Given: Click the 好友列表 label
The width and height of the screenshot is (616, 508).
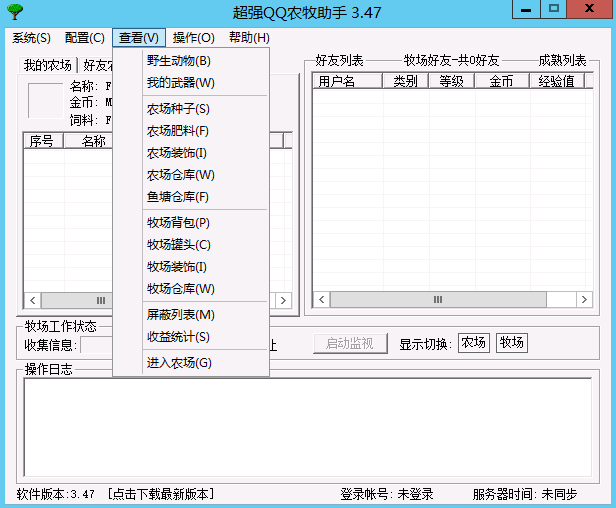Looking at the screenshot, I should 339,61.
